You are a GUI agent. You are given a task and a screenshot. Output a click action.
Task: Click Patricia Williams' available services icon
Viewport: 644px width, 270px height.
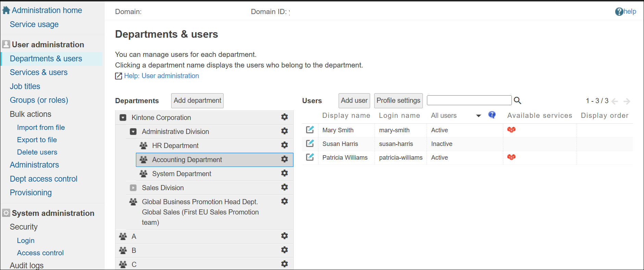(511, 157)
